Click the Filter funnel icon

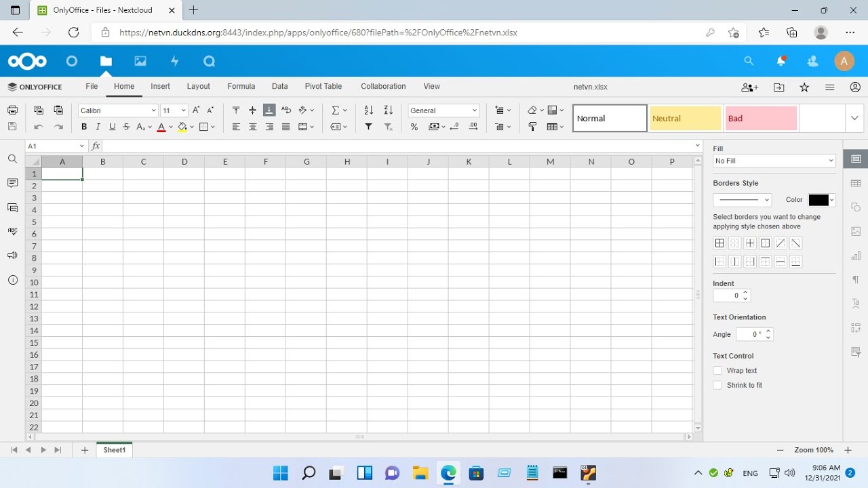[x=368, y=127]
